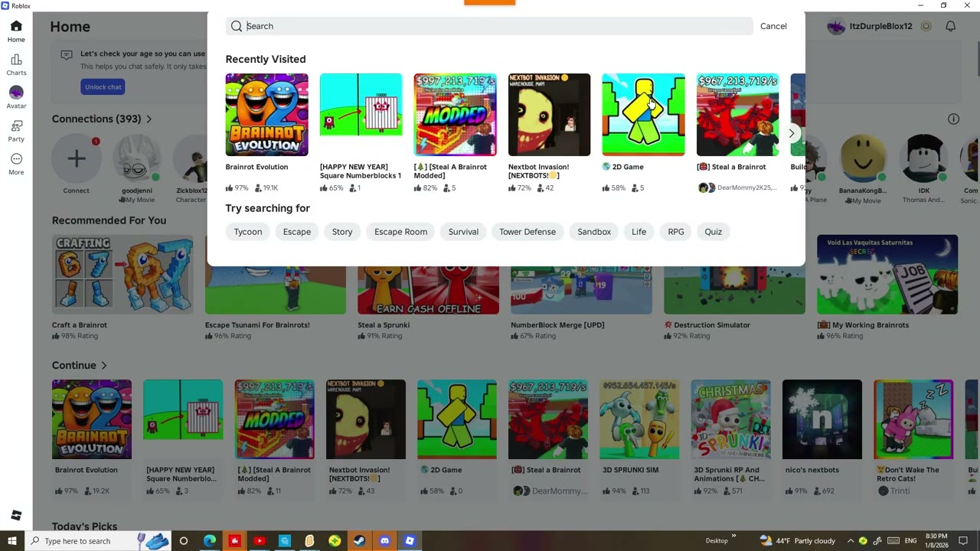The image size is (980, 551).
Task: Click NumberBlock Merge [UPD] title
Action: click(x=557, y=325)
